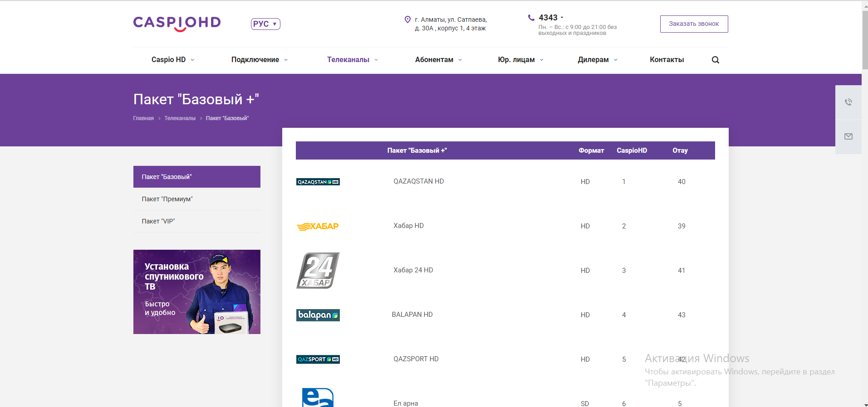Click the QAZAQSTAN HD channel logo
868x407 pixels.
318,182
